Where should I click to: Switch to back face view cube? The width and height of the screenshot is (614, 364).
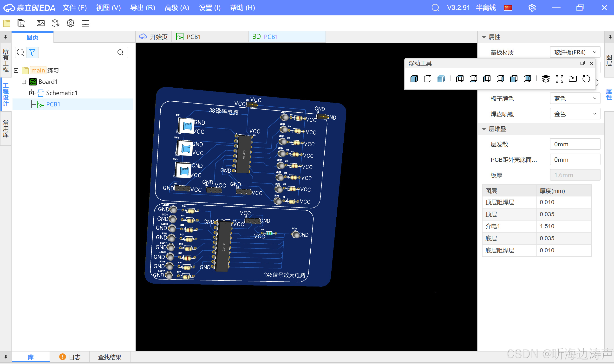[527, 79]
